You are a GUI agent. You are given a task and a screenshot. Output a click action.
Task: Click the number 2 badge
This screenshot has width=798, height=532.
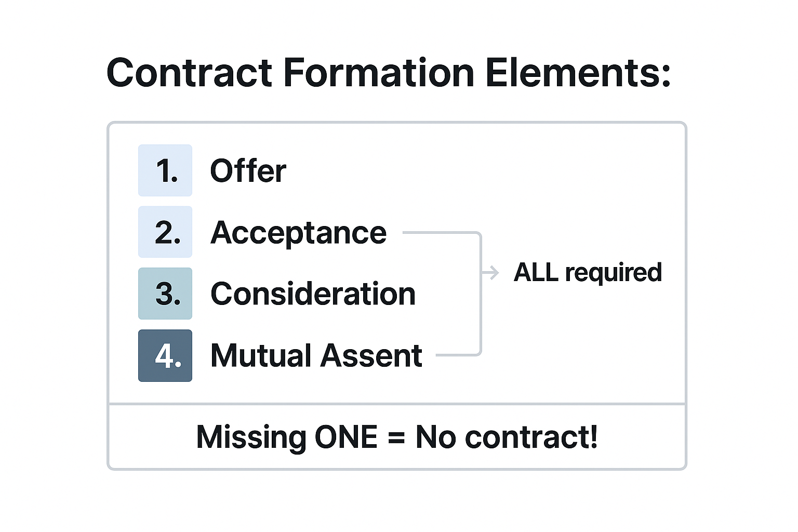tap(165, 232)
